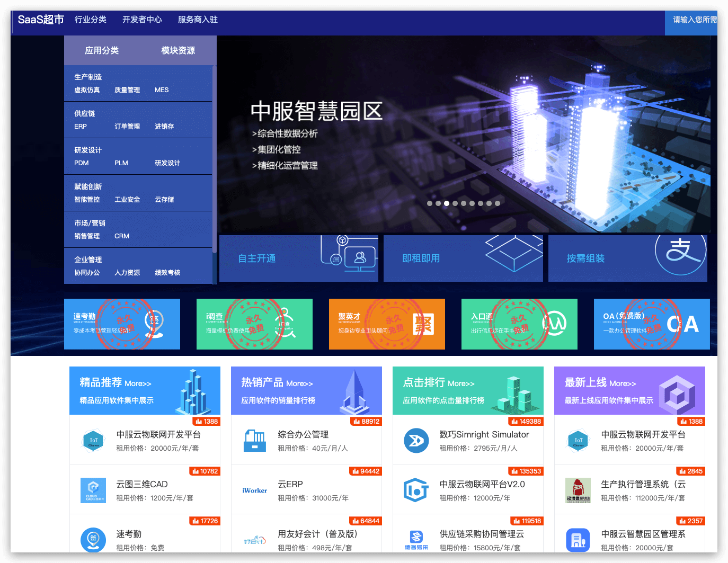Open the 中服智慧园区 hero banner
This screenshot has height=563, width=728.
point(464,135)
